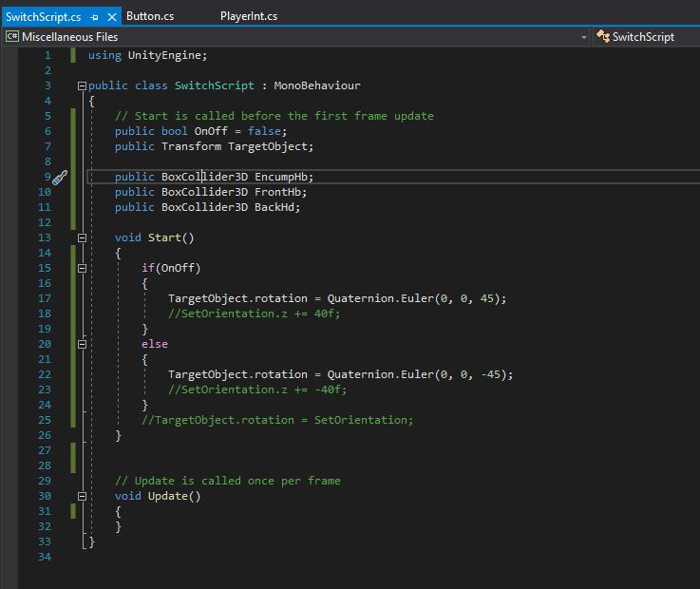Click 'Update()' method name on line 30

tap(174, 496)
